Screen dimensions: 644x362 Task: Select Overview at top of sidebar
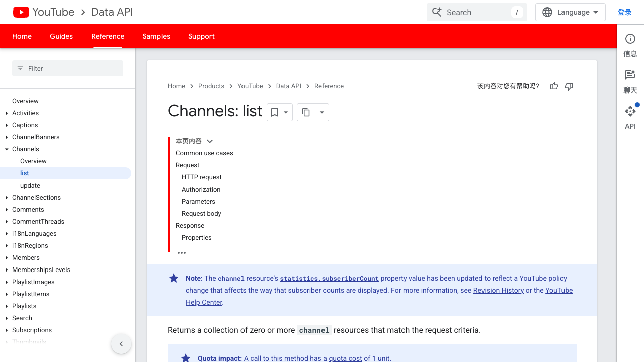click(x=25, y=101)
